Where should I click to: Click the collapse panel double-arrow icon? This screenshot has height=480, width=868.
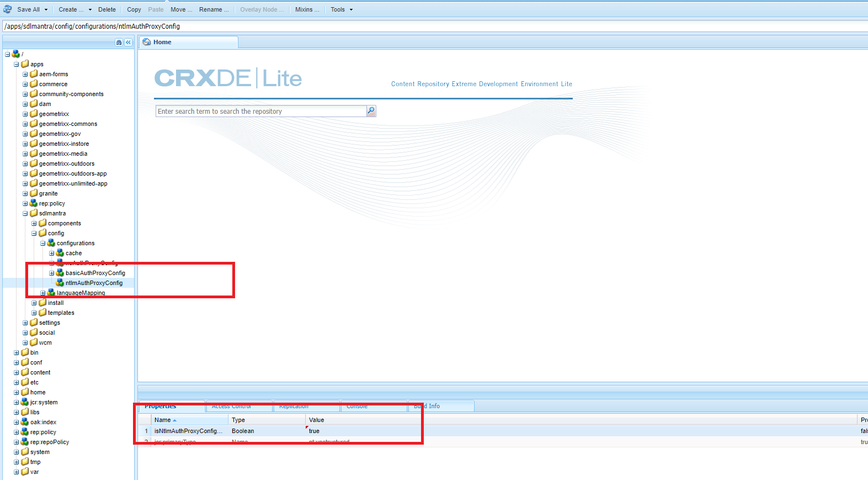(128, 43)
